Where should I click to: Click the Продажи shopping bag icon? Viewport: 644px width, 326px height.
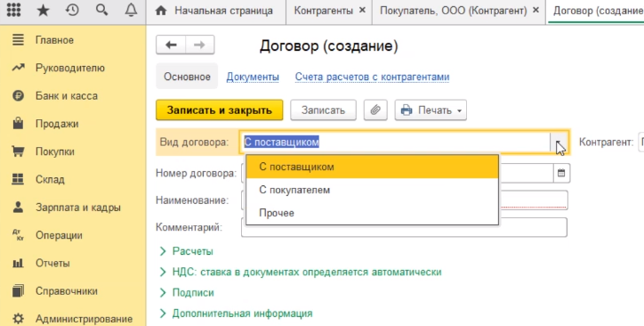(18, 123)
